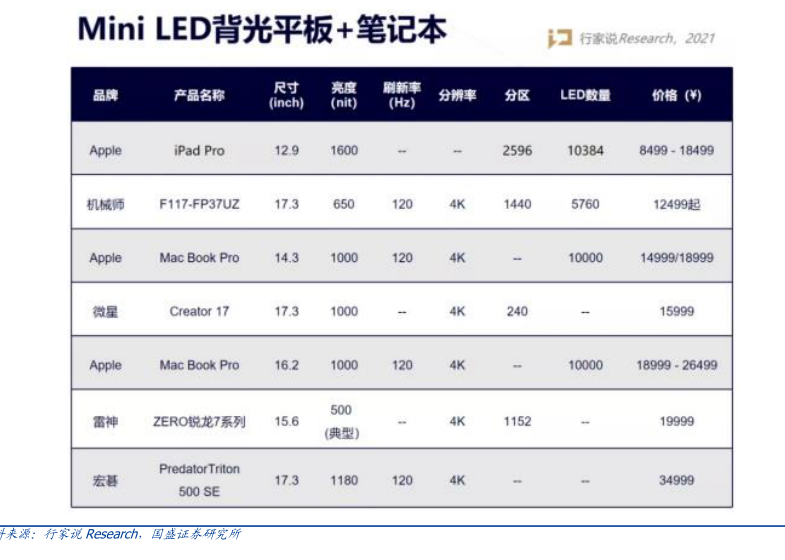Viewport: 785px width, 560px height.
Task: Click the LED数量 column header
Action: [x=585, y=96]
